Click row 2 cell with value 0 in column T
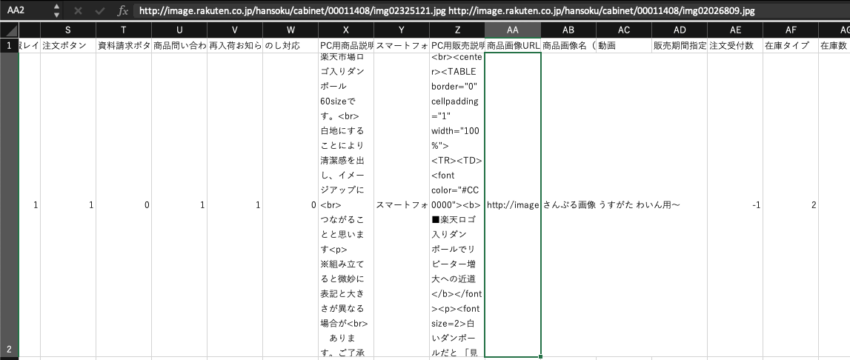 124,205
